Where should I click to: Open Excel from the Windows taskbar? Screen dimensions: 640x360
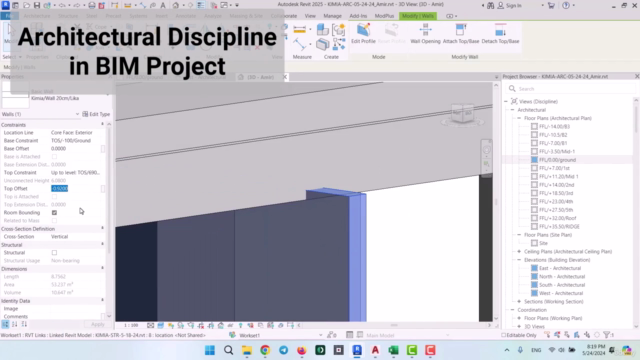point(393,350)
